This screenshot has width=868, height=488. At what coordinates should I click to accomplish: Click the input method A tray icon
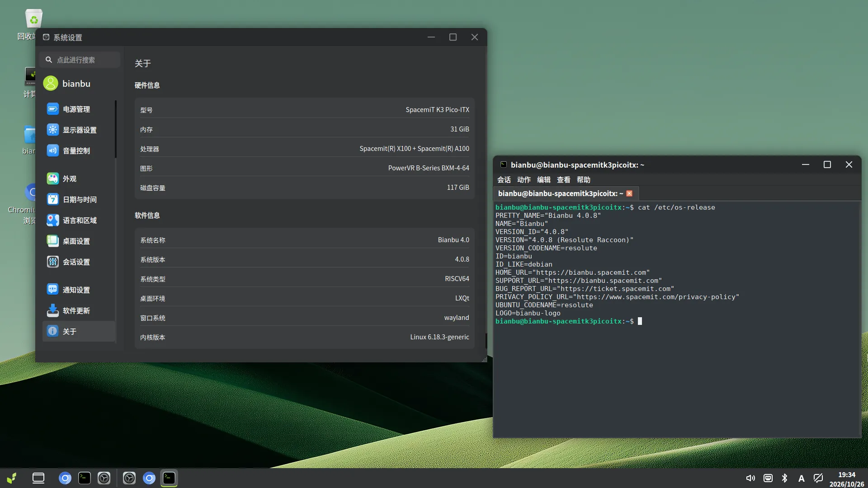coord(802,479)
